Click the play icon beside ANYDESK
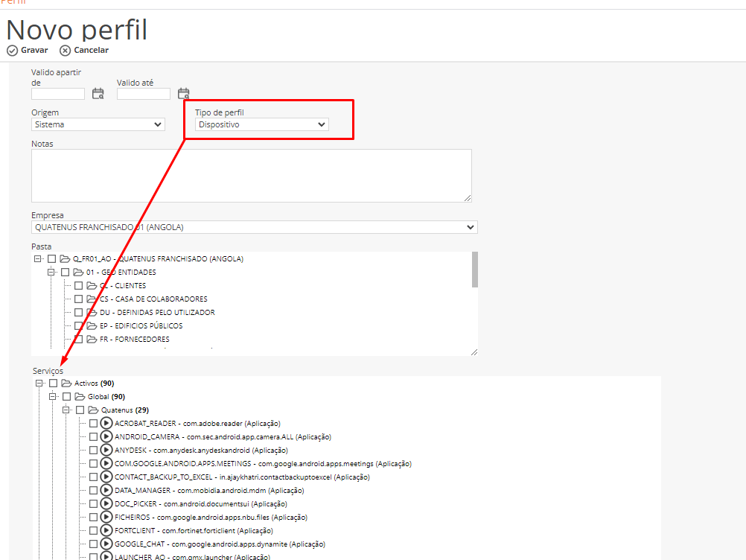 106,451
